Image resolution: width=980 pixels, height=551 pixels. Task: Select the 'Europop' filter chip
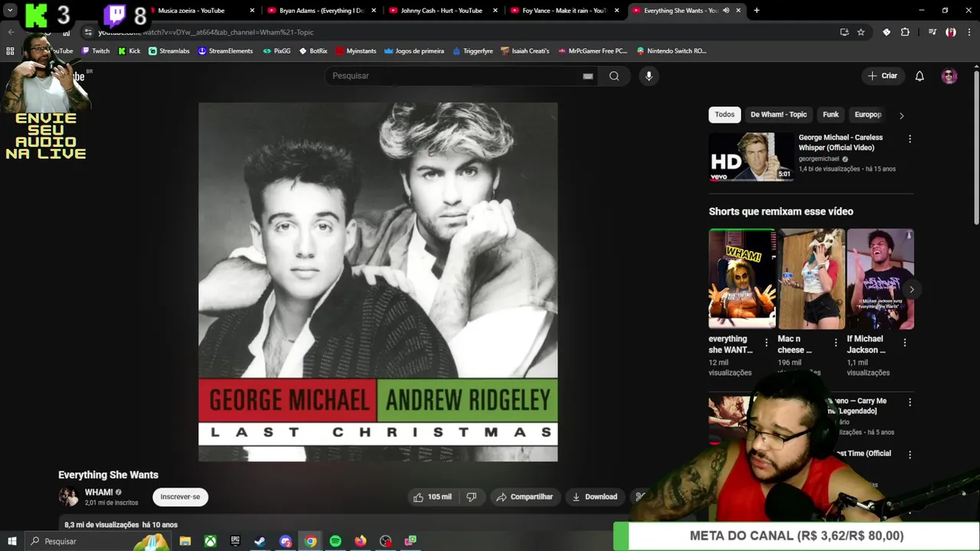[x=868, y=115]
